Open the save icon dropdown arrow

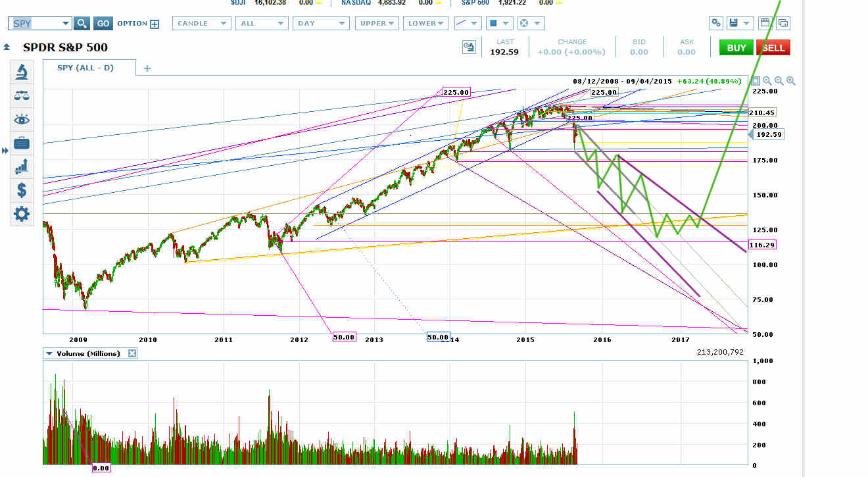coord(748,24)
